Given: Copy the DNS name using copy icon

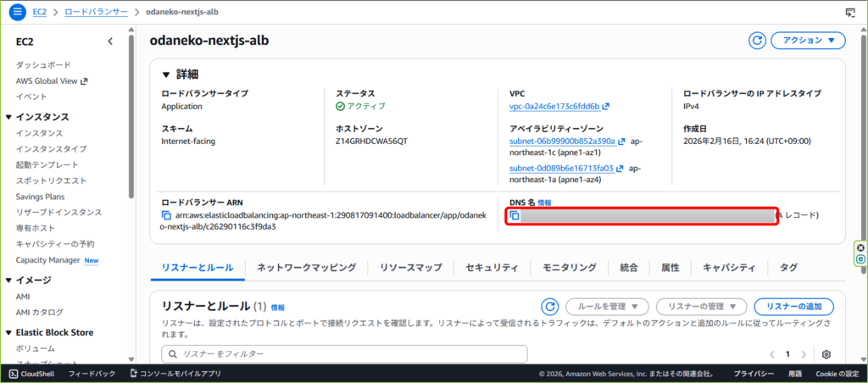Looking at the screenshot, I should click(515, 216).
